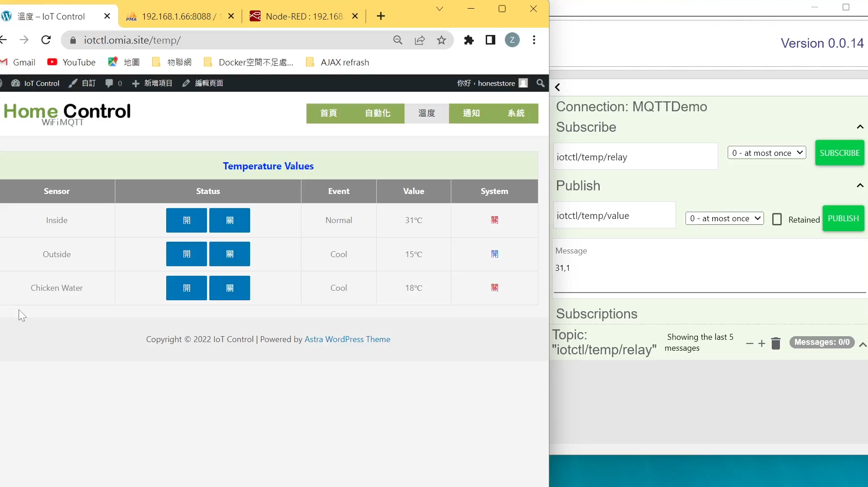Click the WordPress admin search magnifier icon
The width and height of the screenshot is (868, 487).
click(540, 83)
